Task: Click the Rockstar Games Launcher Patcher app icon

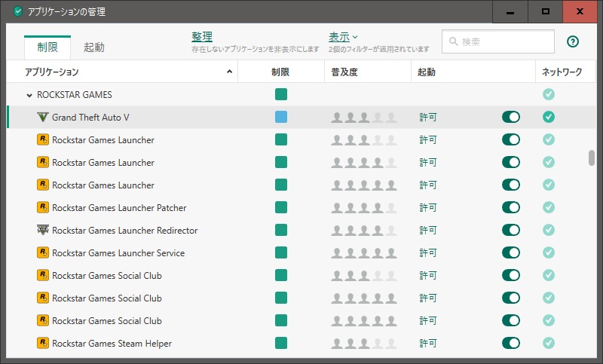Action: point(43,207)
